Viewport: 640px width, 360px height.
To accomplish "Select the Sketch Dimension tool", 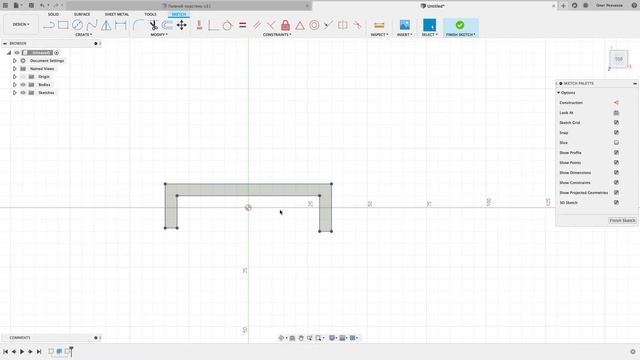I will point(121,25).
